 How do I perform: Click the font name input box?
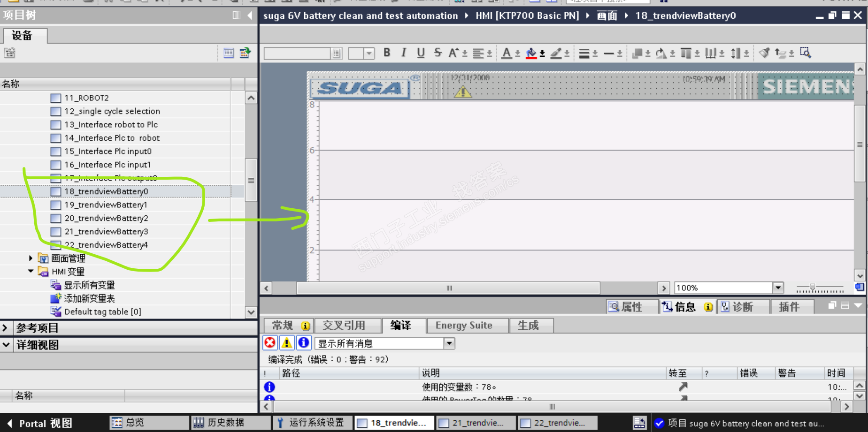(298, 53)
